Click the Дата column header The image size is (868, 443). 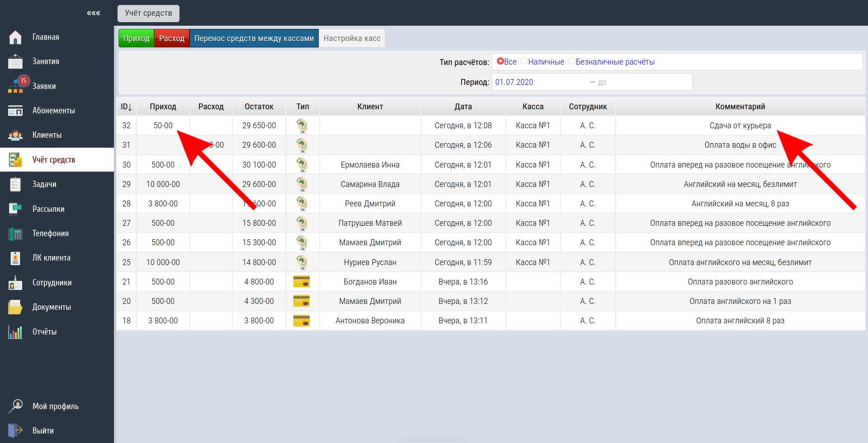[x=463, y=107]
